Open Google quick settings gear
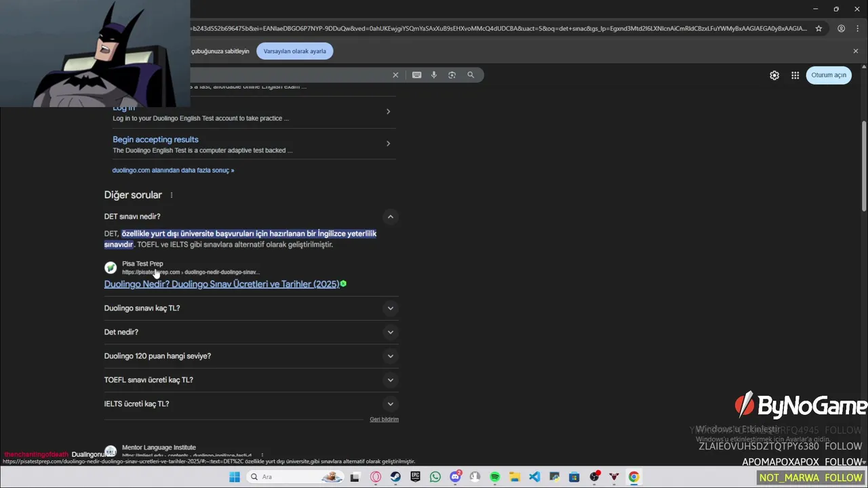Viewport: 868px width, 488px height. coord(774,75)
